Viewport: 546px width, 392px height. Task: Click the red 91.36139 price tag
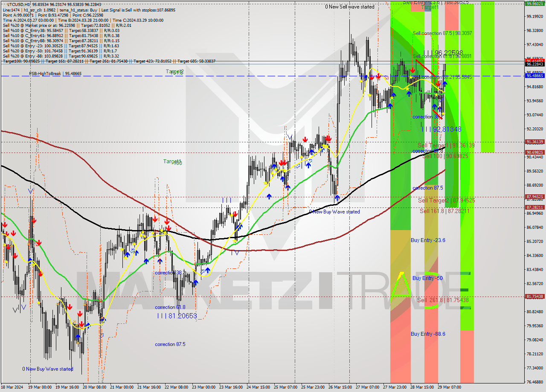click(x=535, y=142)
